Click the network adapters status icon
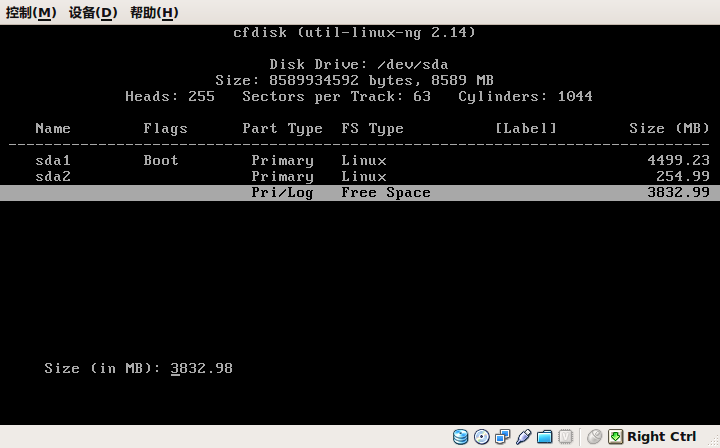The image size is (720, 448). pos(502,437)
